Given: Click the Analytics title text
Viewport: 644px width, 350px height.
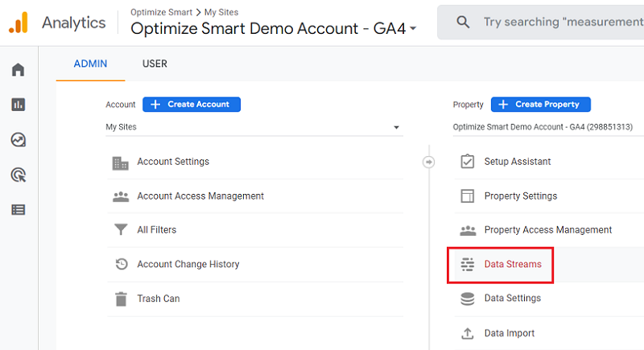Looking at the screenshot, I should click(74, 23).
